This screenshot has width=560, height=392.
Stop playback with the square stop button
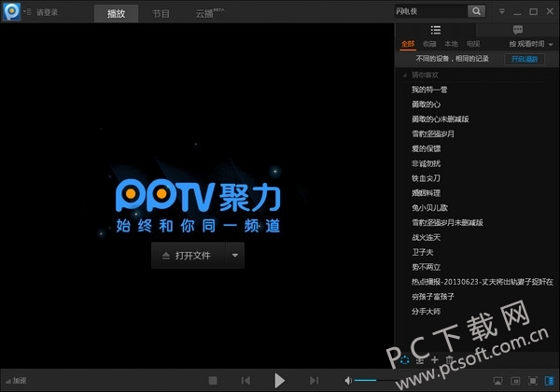213,381
